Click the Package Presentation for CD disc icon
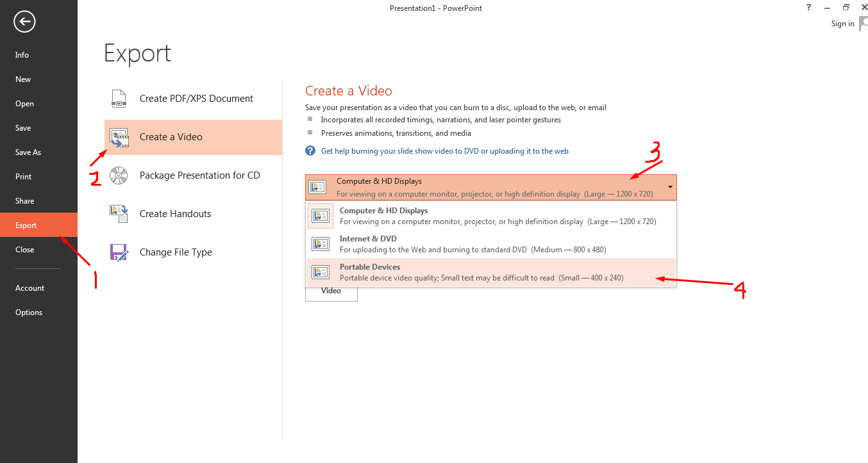This screenshot has height=463, width=868. pyautogui.click(x=119, y=175)
